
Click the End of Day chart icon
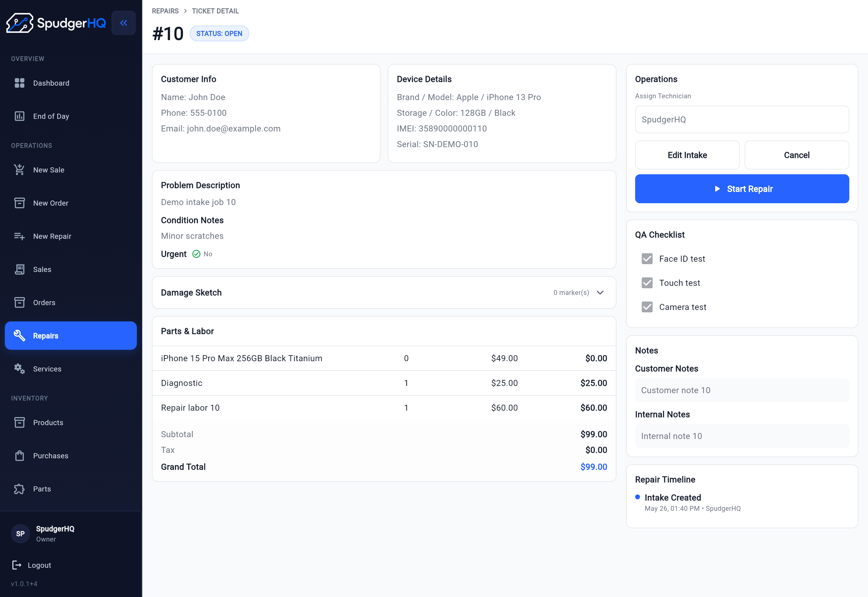click(19, 116)
